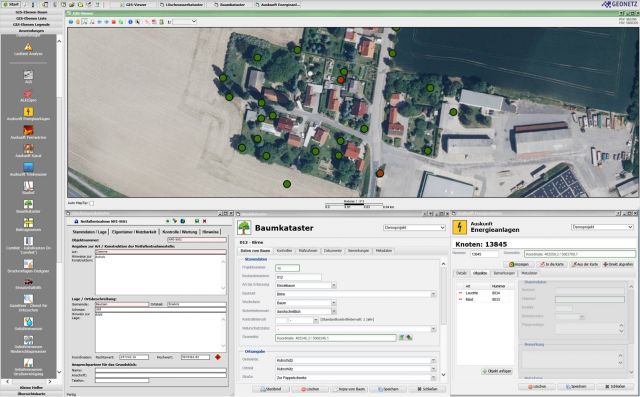Toggle the Auto Maßstab checkbox
Image resolution: width=640 pixels, height=397 pixels.
tap(91, 203)
